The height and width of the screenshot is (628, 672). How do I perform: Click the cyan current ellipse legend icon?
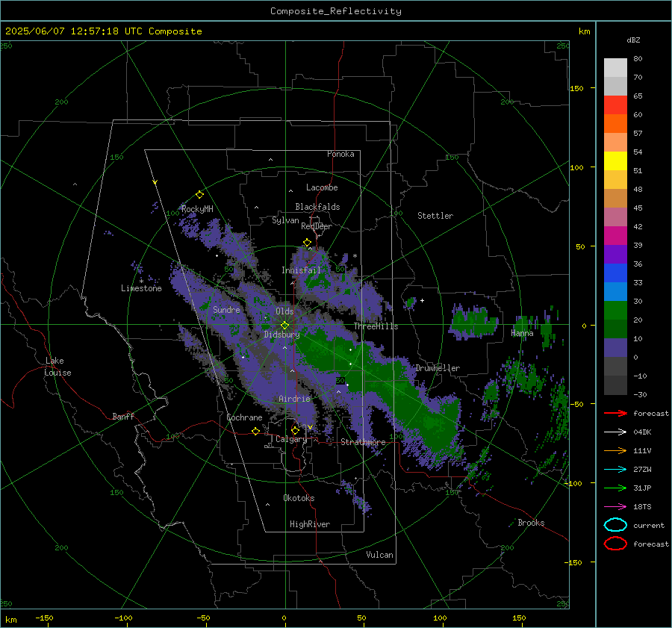(x=615, y=525)
